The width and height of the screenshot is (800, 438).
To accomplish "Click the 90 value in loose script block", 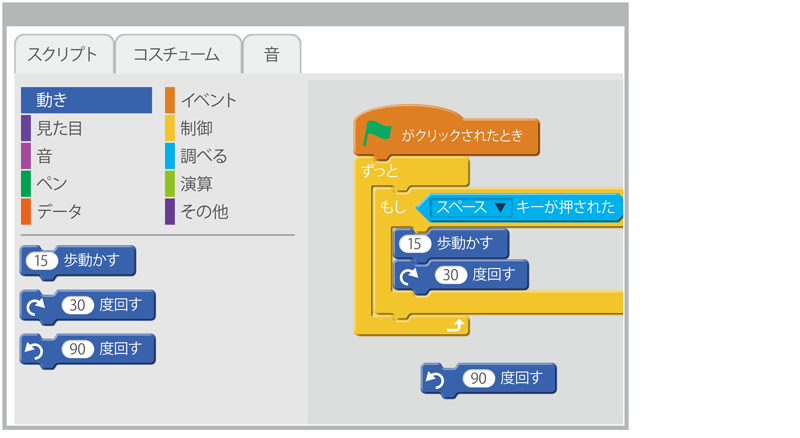I will [x=479, y=378].
